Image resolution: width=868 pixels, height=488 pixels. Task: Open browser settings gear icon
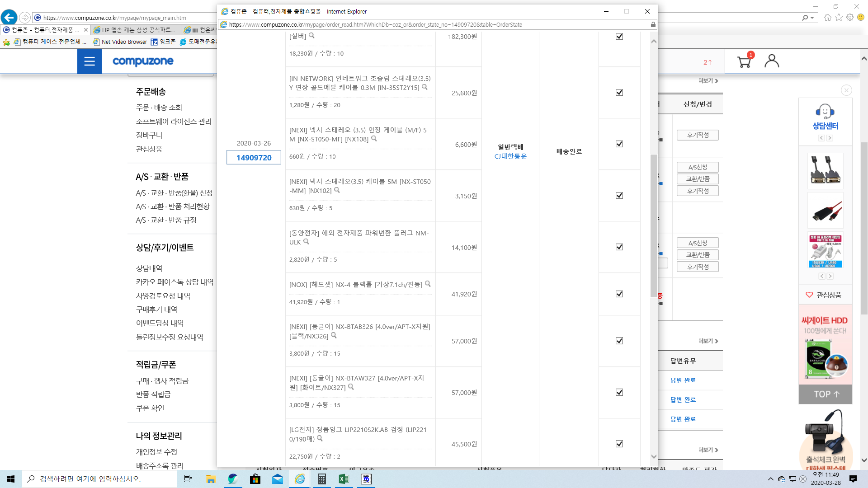850,18
